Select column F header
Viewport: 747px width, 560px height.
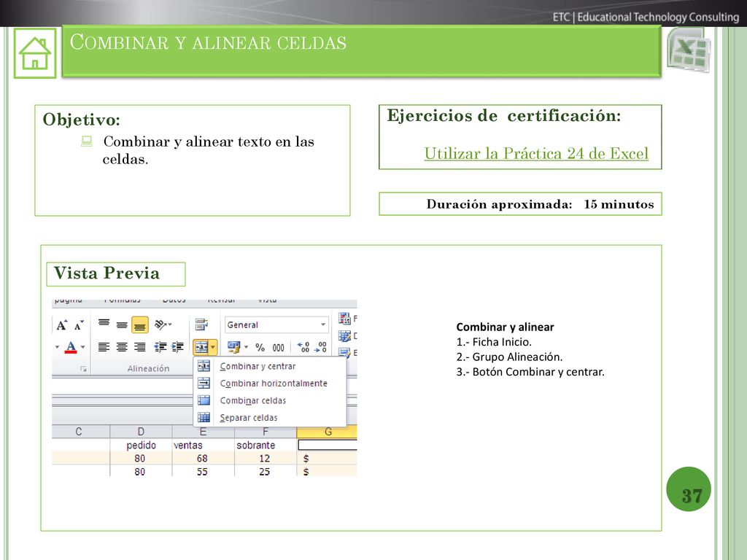(266, 432)
